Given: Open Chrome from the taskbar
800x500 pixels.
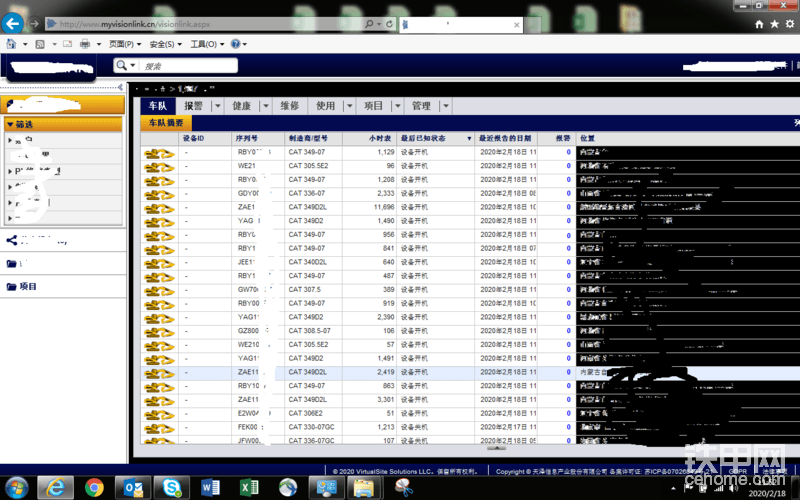Looking at the screenshot, I should point(94,488).
